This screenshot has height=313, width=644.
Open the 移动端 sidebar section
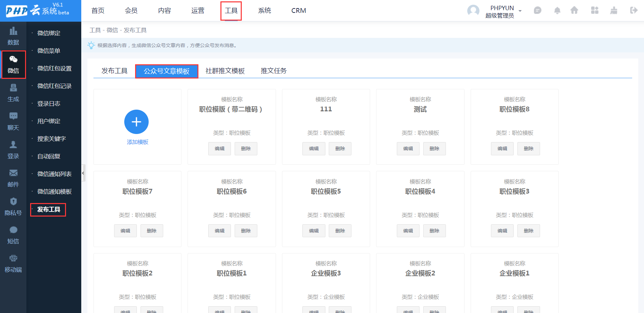(x=13, y=264)
